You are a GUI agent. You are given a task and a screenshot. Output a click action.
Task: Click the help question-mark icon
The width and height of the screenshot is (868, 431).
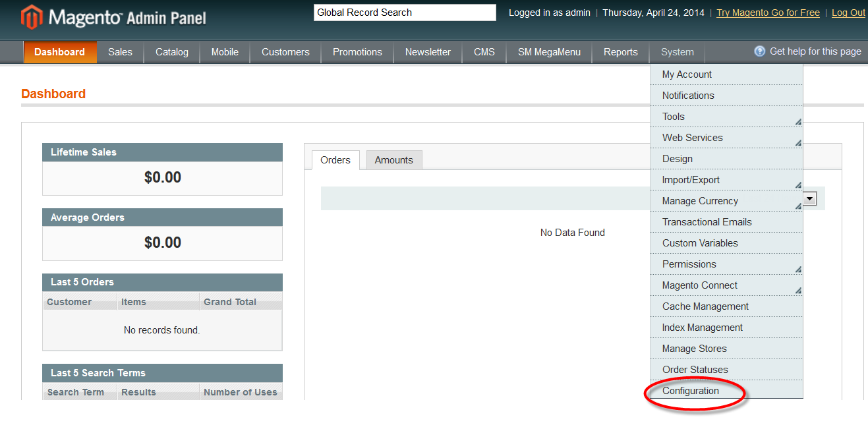coord(760,51)
